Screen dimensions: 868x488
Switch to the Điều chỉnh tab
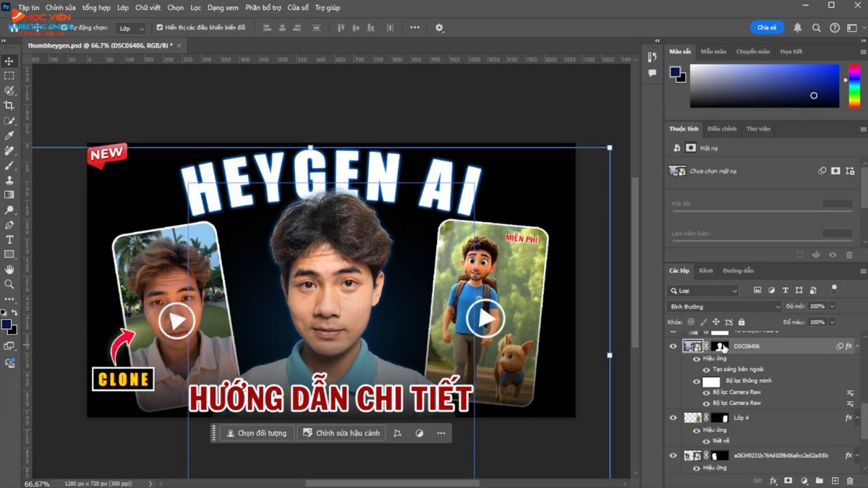(x=722, y=129)
